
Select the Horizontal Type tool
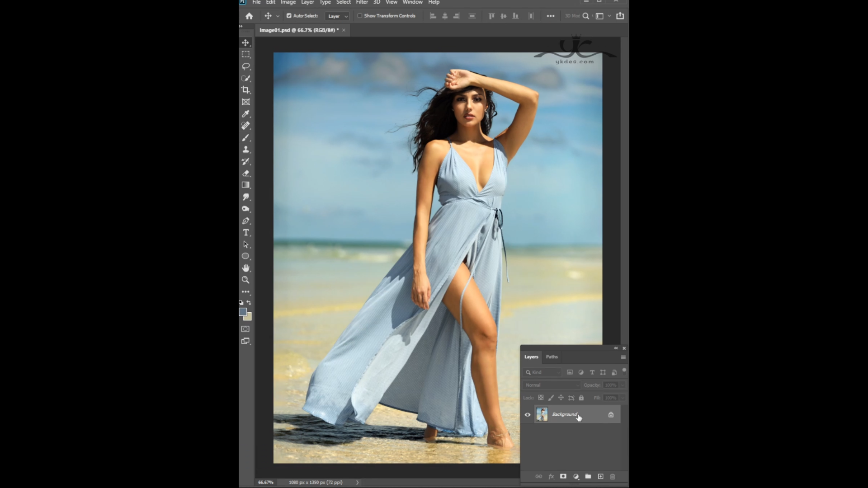tap(245, 233)
